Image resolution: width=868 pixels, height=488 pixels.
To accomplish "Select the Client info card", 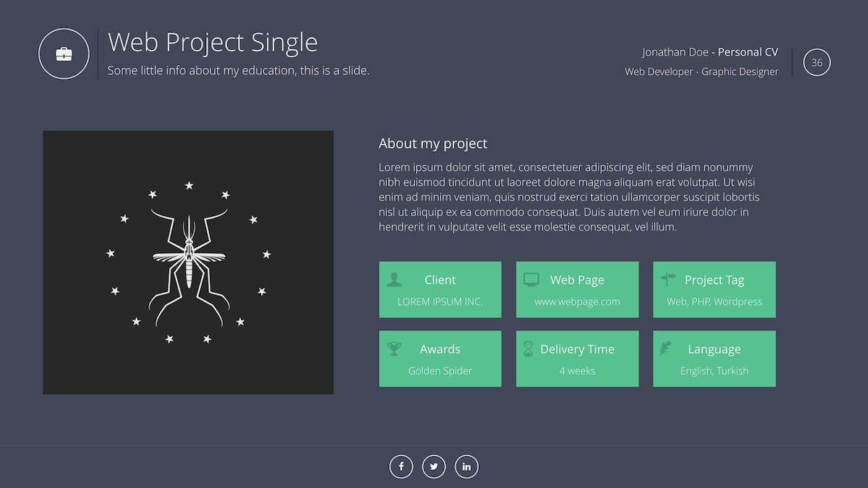I will pos(440,290).
